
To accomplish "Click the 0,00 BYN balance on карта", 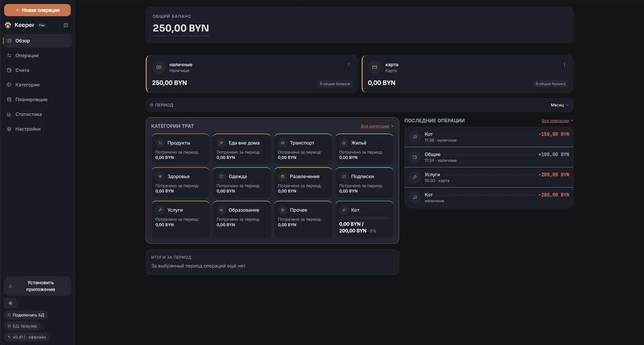I will 381,82.
